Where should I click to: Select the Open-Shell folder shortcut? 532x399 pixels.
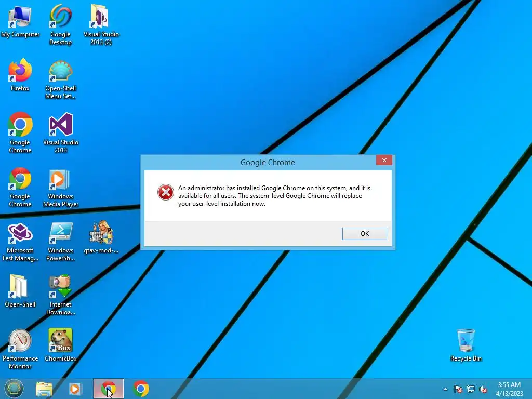(x=20, y=291)
